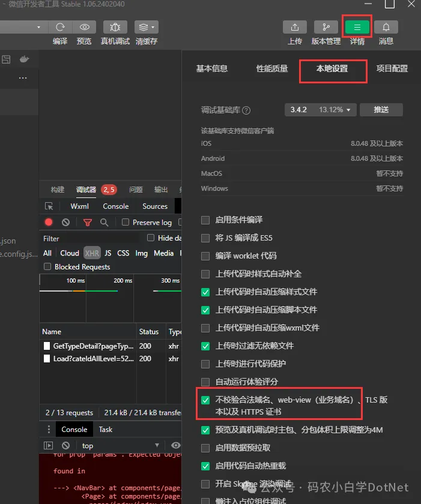Switch to 基本信息 tab

point(212,68)
